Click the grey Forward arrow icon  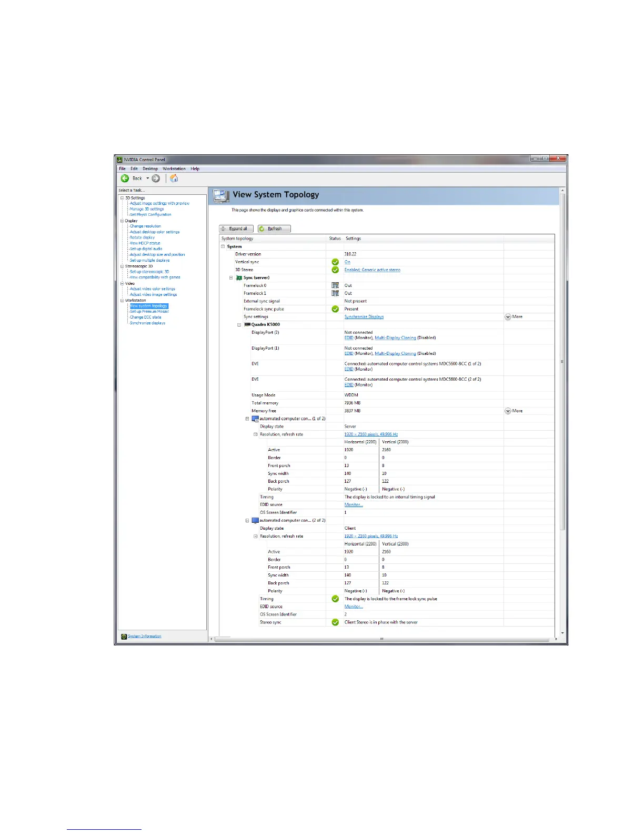[x=156, y=178]
